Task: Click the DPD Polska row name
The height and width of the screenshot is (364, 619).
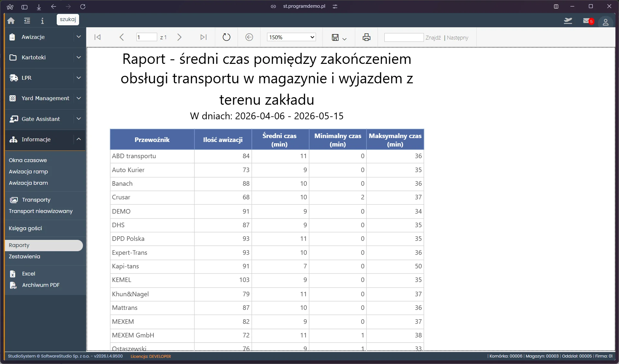Action: (128, 239)
